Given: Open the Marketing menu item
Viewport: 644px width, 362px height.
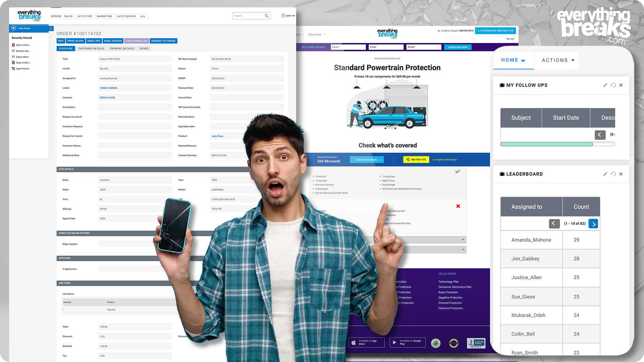Looking at the screenshot, I should point(105,16).
